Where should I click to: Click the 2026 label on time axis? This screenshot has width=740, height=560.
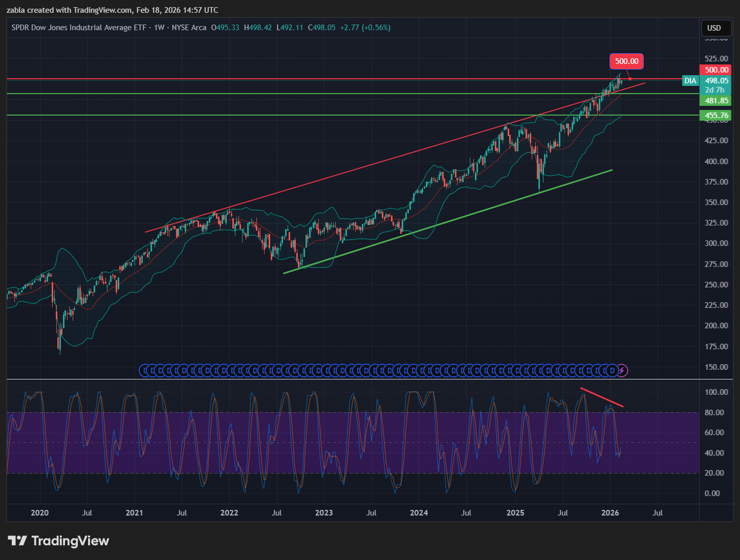pos(610,512)
